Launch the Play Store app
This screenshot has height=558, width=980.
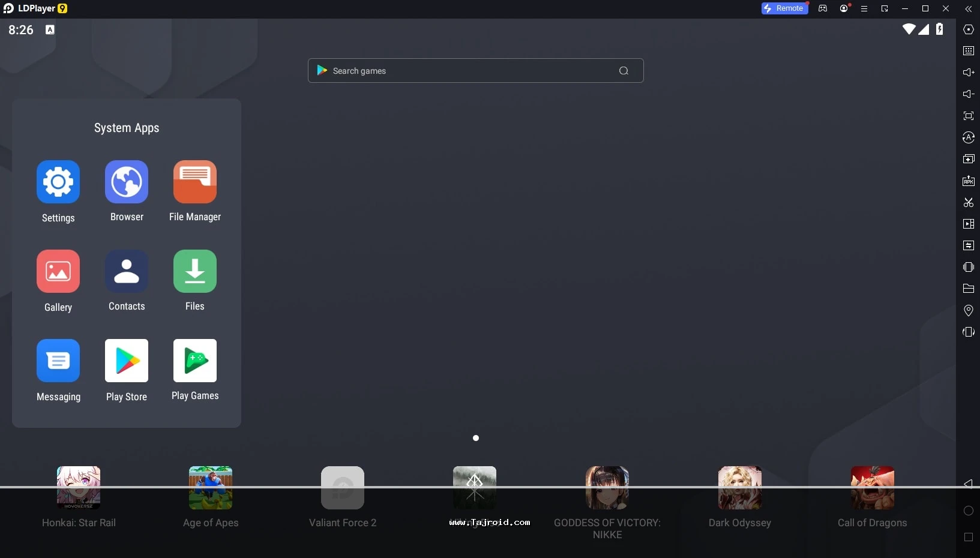127,361
